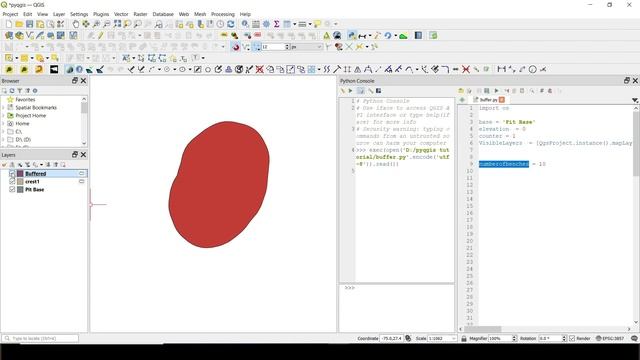The height and width of the screenshot is (360, 640).
Task: Open the Field Calculator icon
Action: click(256, 24)
